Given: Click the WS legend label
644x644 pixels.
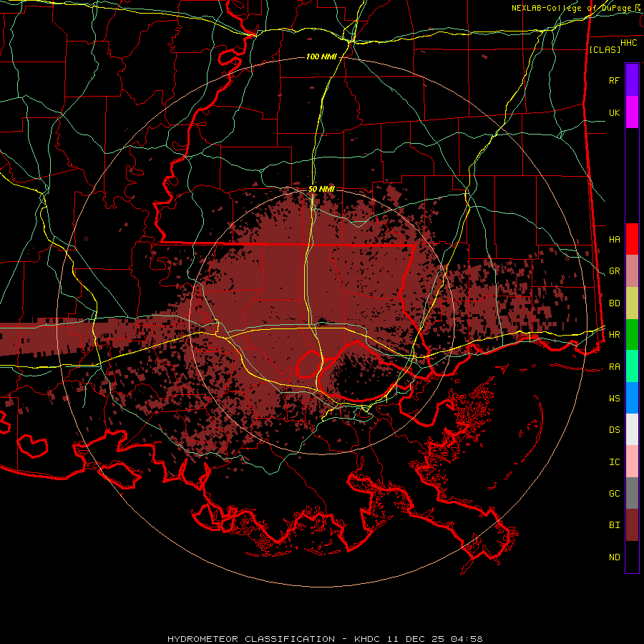Looking at the screenshot, I should tap(614, 398).
